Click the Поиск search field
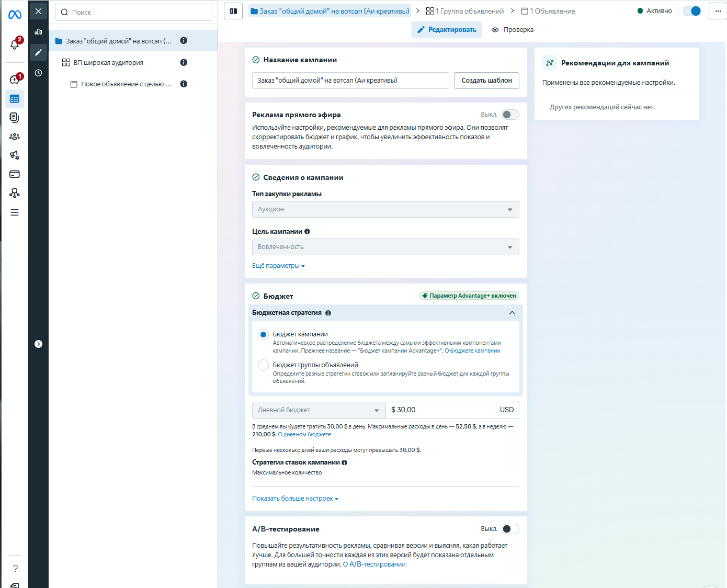Image resolution: width=727 pixels, height=588 pixels. click(133, 12)
